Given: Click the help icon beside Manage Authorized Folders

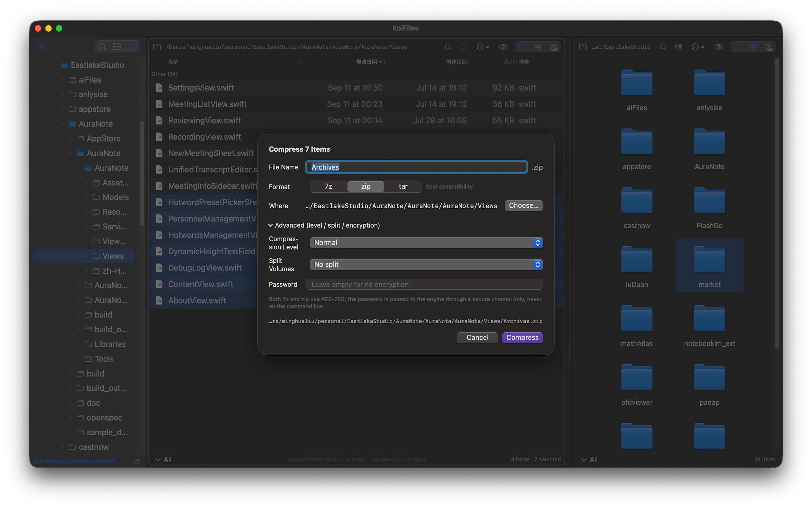Looking at the screenshot, I should [137, 461].
